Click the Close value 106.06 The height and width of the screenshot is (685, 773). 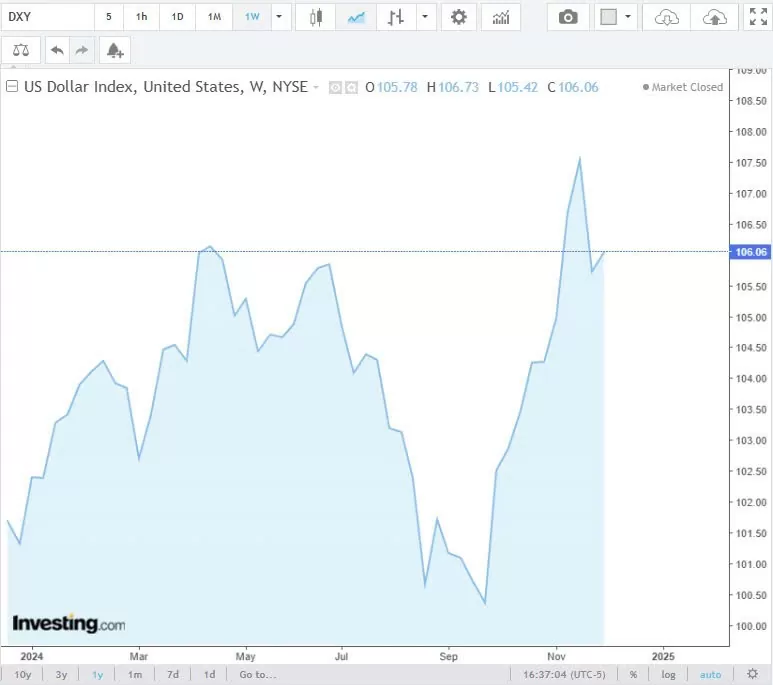578,87
